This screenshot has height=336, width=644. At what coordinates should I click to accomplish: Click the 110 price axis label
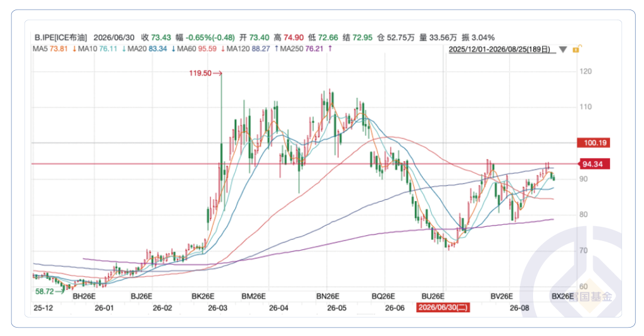tap(586, 107)
